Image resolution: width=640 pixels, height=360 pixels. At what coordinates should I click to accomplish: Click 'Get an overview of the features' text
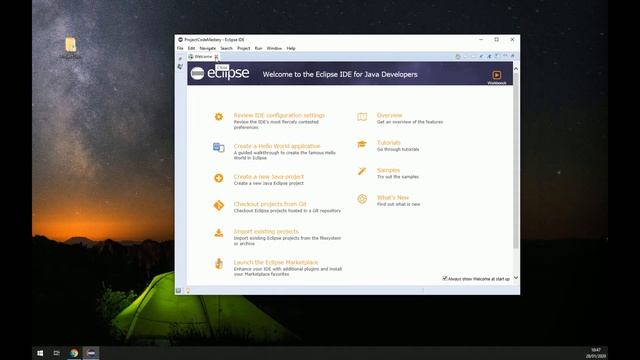(x=410, y=122)
